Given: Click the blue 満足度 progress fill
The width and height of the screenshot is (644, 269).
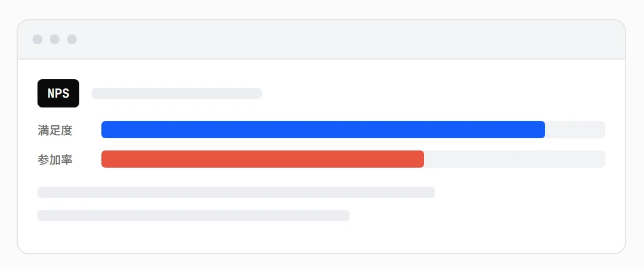Looking at the screenshot, I should point(323,130).
